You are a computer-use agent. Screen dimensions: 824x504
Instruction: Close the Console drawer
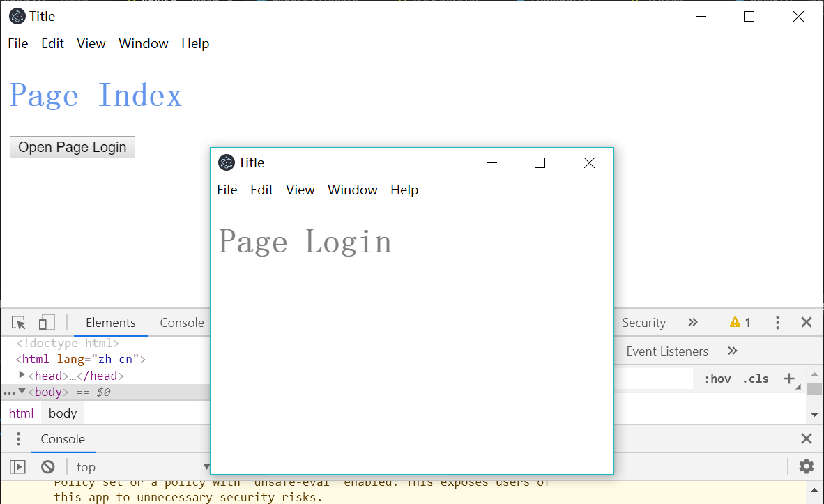pos(807,438)
